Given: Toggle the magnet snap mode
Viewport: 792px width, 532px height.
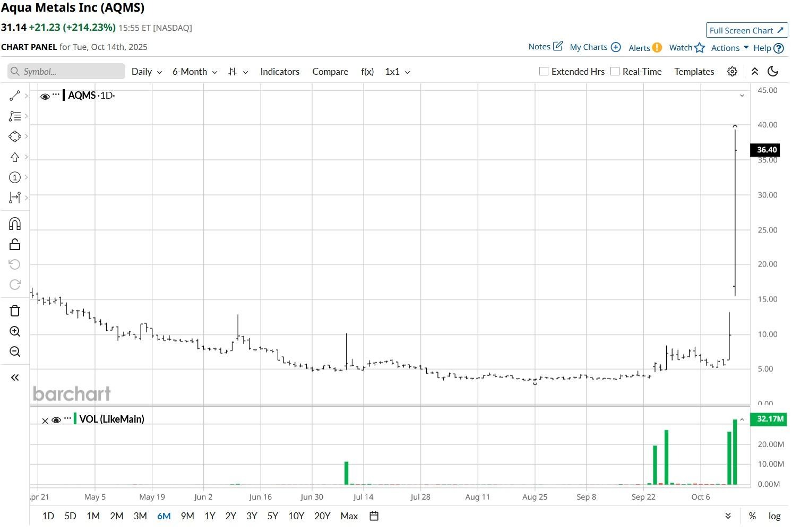Looking at the screenshot, I should click(x=15, y=224).
